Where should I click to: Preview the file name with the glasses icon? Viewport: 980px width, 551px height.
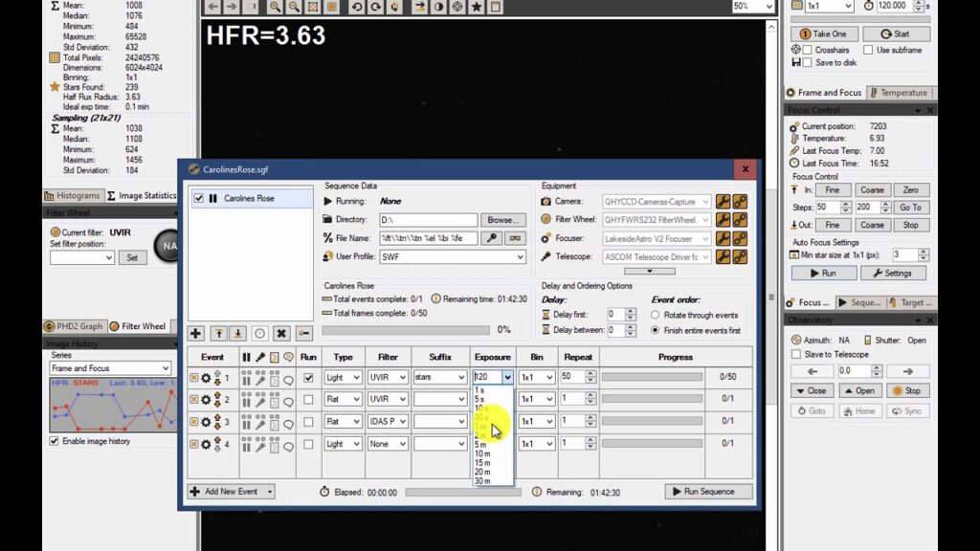515,238
